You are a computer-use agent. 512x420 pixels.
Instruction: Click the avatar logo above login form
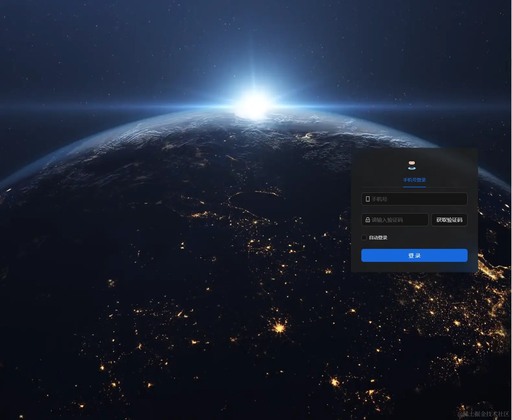412,165
